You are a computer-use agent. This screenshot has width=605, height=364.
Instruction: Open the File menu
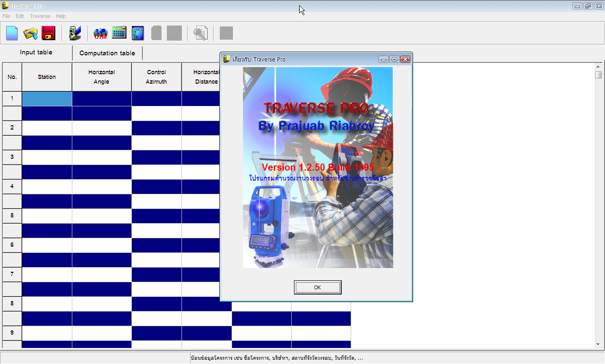(6, 16)
